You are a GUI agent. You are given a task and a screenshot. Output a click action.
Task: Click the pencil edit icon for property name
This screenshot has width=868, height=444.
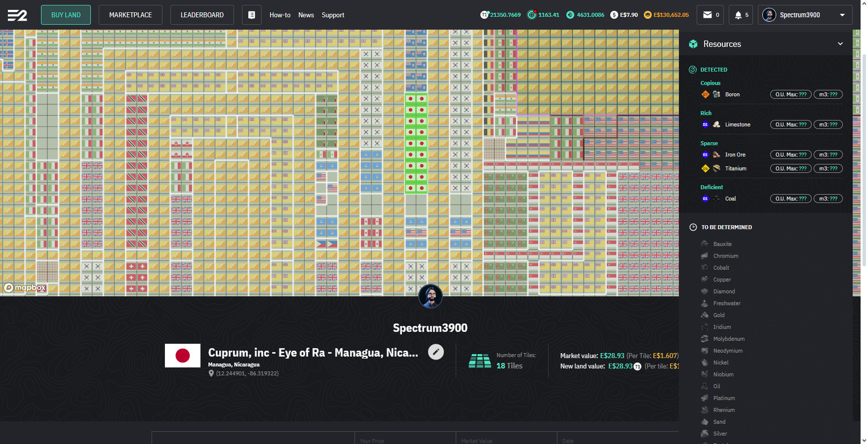point(435,352)
